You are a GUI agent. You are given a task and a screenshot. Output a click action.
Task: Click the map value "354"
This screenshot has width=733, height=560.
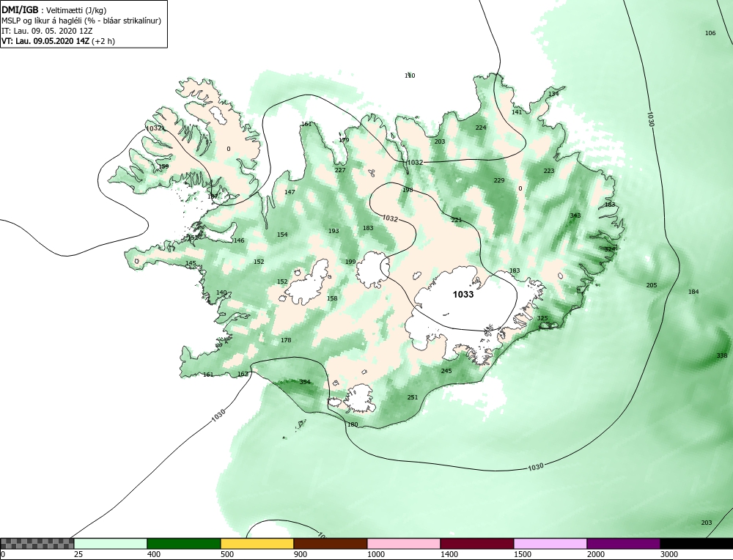tap(305, 382)
